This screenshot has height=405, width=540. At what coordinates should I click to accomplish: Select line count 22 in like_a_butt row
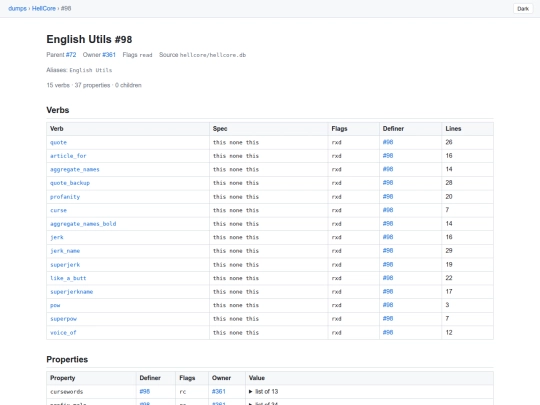click(x=449, y=278)
